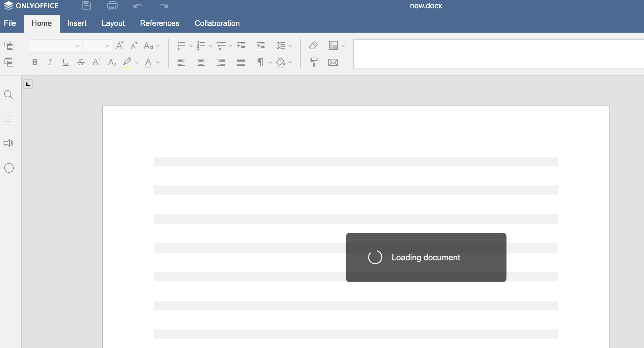This screenshot has height=348, width=644.
Task: Align text right
Action: tap(221, 62)
